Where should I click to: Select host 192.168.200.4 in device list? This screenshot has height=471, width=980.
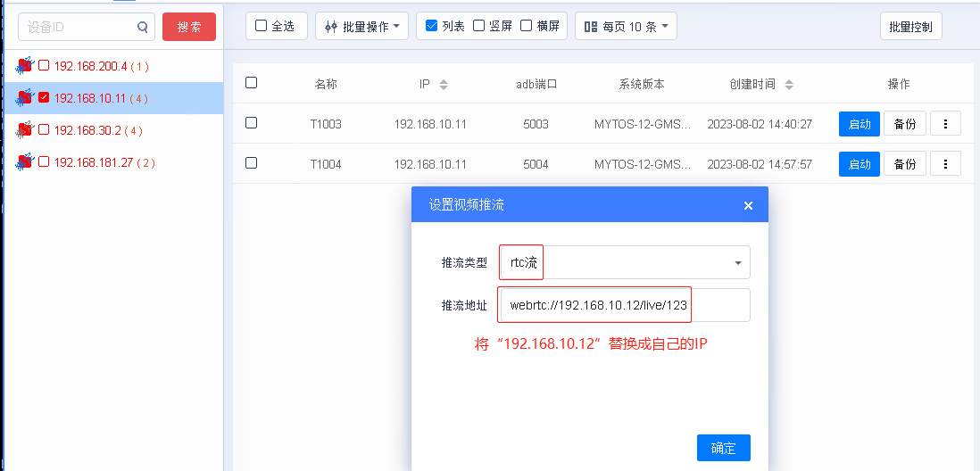pos(101,66)
